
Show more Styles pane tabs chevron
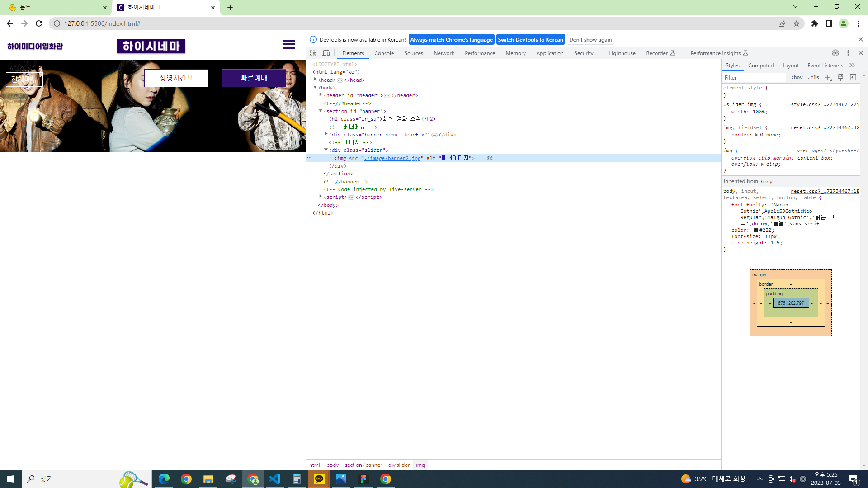point(852,65)
